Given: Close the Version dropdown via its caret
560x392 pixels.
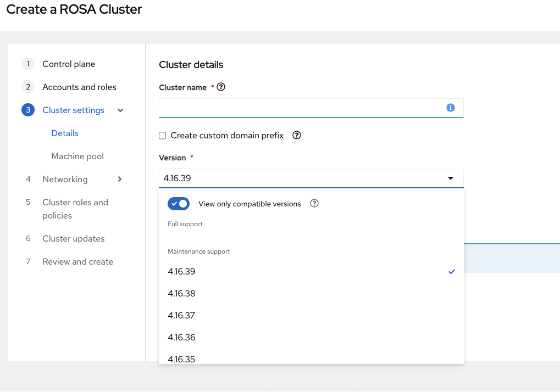Looking at the screenshot, I should coord(451,178).
